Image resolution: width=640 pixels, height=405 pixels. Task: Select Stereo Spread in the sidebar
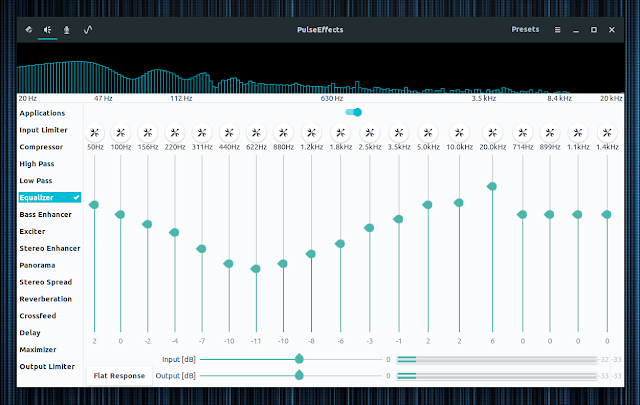click(x=46, y=282)
